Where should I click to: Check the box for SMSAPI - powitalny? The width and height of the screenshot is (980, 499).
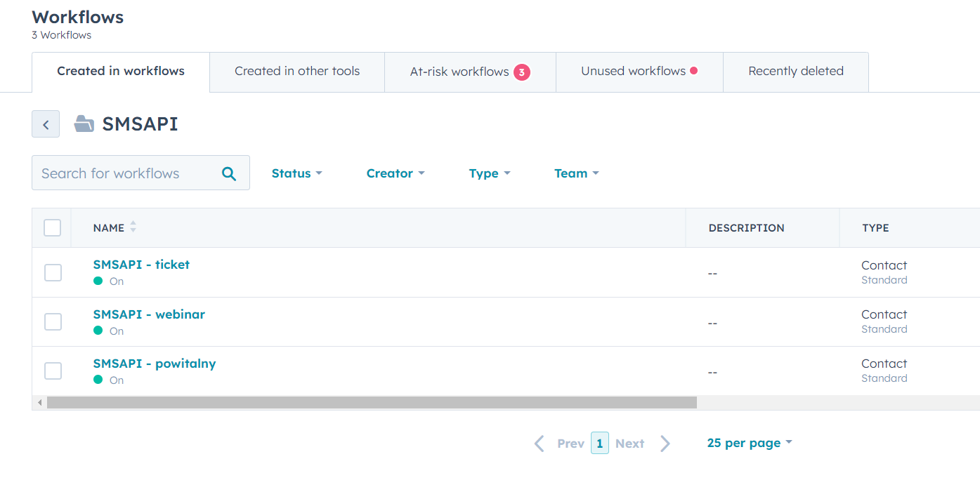pyautogui.click(x=53, y=371)
